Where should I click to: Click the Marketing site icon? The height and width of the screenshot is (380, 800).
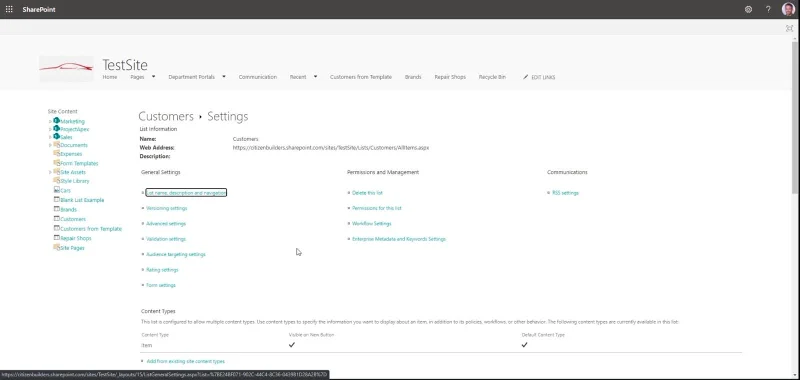[57, 121]
